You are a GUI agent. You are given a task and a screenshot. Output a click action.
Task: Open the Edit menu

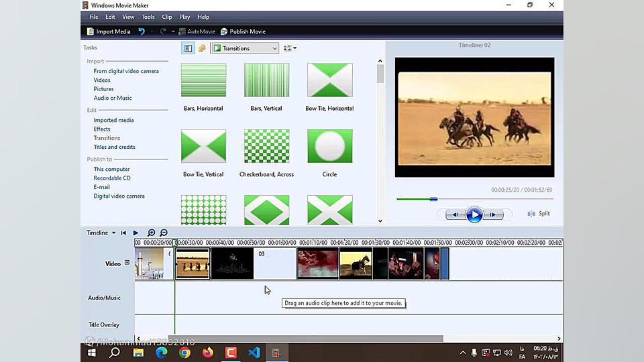pyautogui.click(x=110, y=17)
